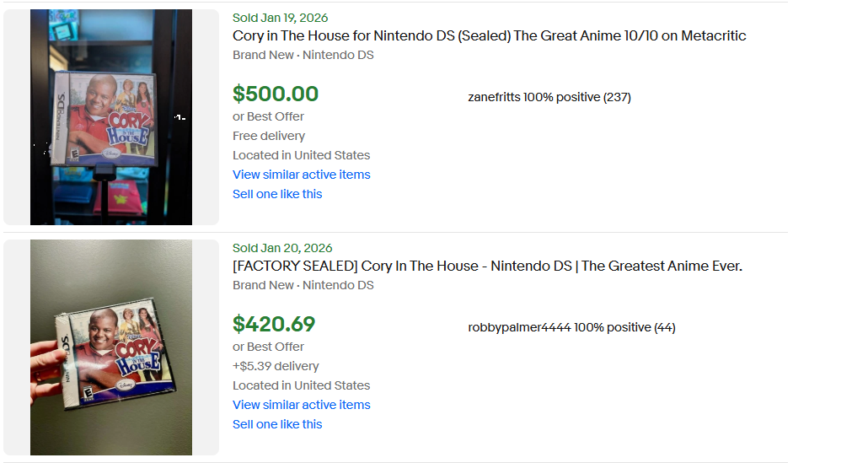Click the 'Sold Jan 20, 2026' label
This screenshot has width=868, height=463.
(282, 248)
